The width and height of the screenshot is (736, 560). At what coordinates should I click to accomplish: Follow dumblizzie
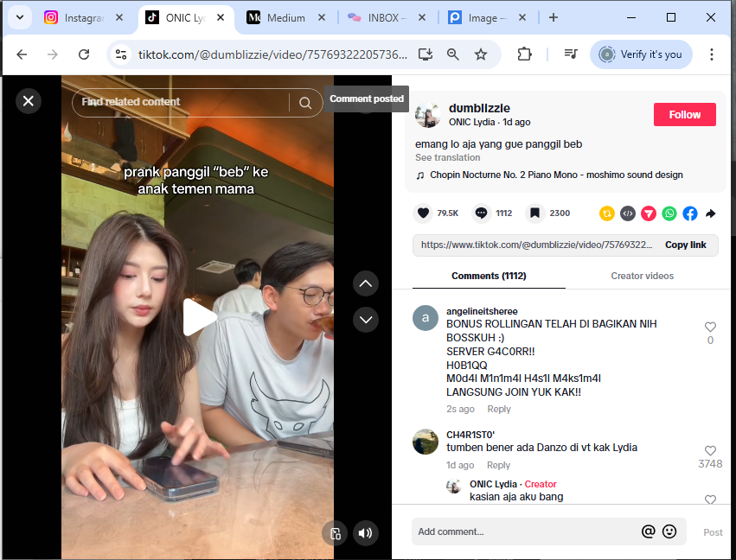684,114
